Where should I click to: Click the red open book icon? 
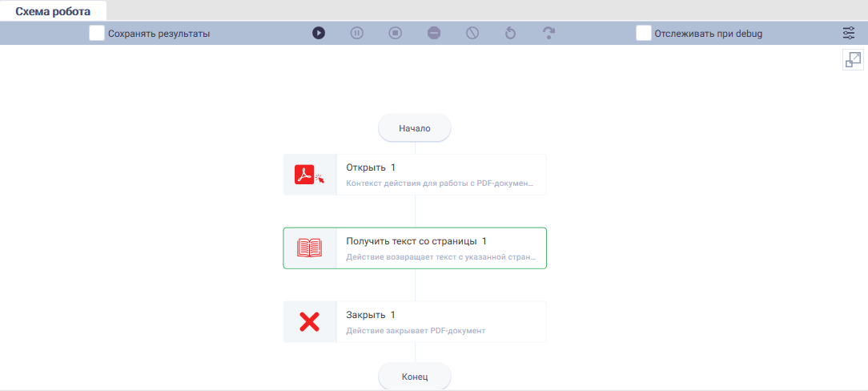309,248
